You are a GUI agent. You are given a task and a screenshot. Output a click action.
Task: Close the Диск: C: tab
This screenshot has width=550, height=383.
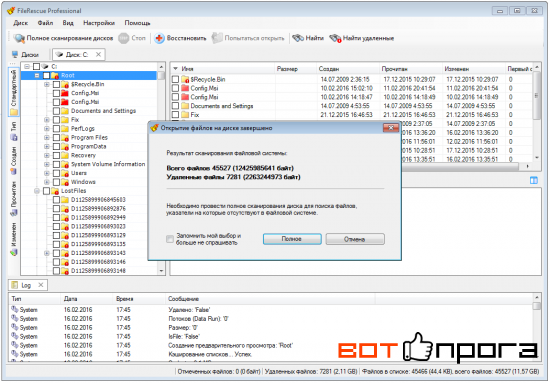click(99, 54)
